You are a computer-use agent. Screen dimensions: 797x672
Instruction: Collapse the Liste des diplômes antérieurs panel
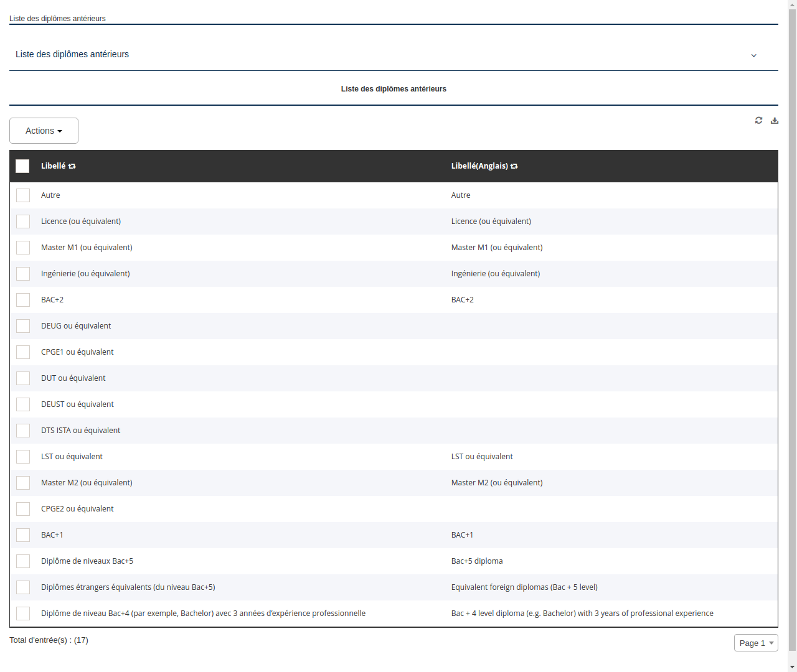pyautogui.click(x=753, y=55)
